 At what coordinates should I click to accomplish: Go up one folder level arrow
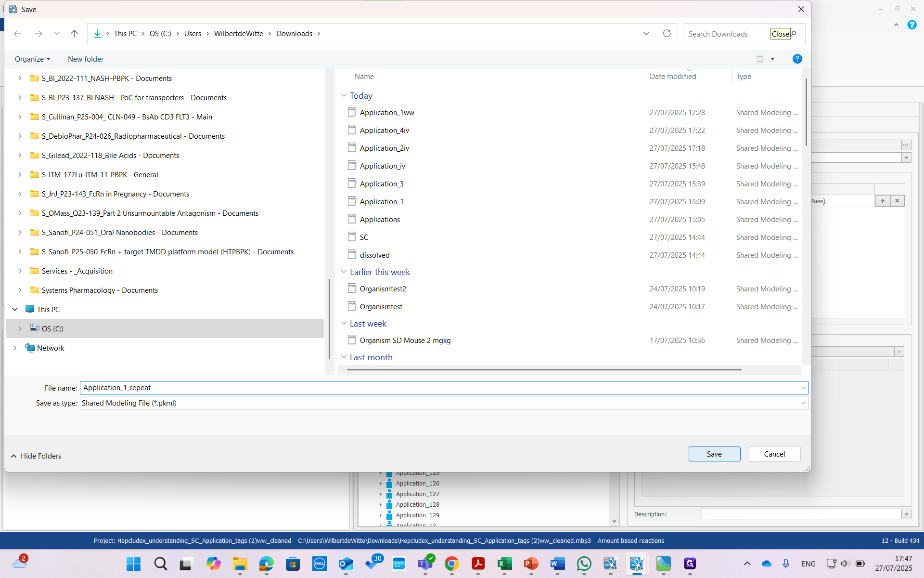point(74,33)
